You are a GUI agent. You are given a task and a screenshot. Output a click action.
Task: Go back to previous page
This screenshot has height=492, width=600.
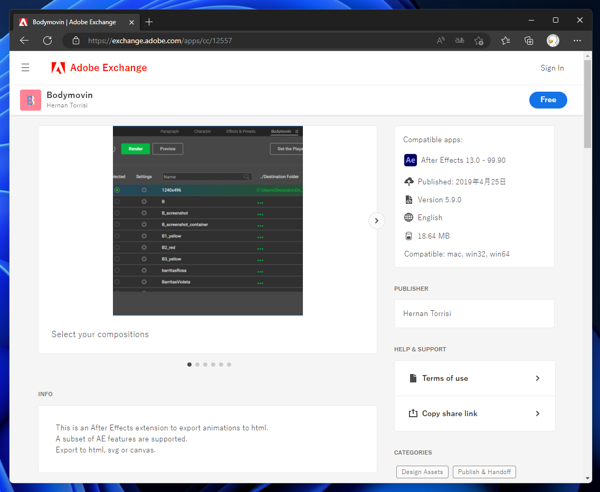(x=24, y=41)
